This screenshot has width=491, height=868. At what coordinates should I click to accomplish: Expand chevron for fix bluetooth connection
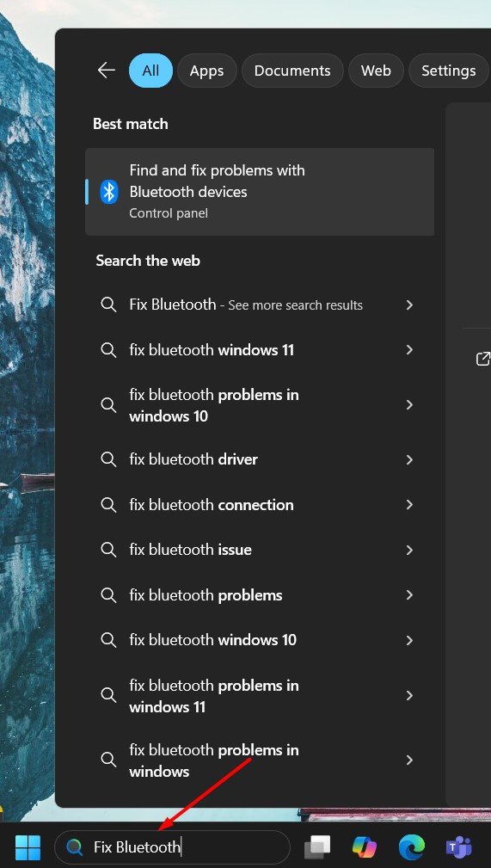(409, 505)
